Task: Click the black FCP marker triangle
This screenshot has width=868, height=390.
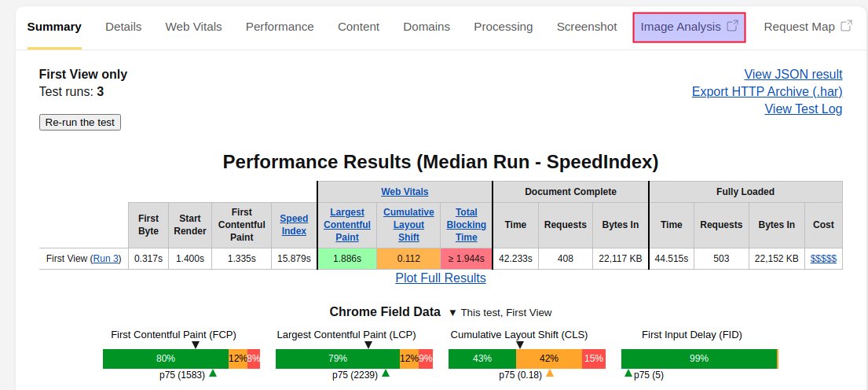Action: click(x=196, y=344)
